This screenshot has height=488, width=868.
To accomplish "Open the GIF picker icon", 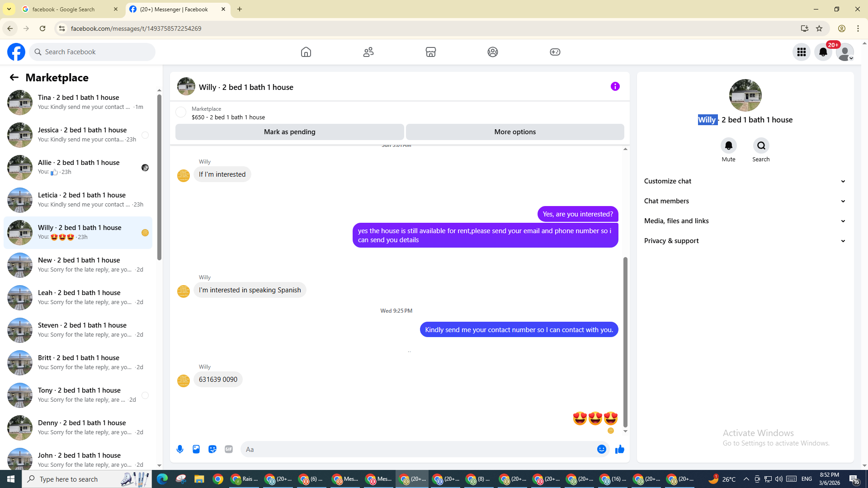I will pyautogui.click(x=229, y=449).
